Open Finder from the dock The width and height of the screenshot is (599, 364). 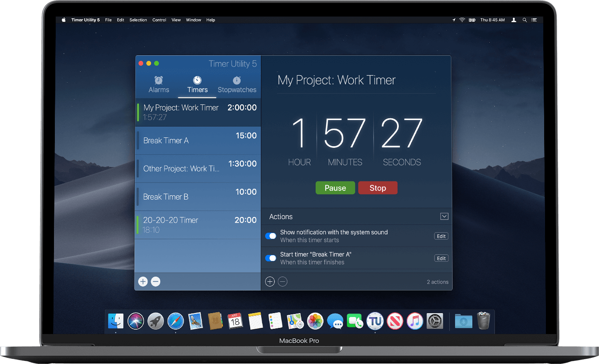click(x=116, y=321)
